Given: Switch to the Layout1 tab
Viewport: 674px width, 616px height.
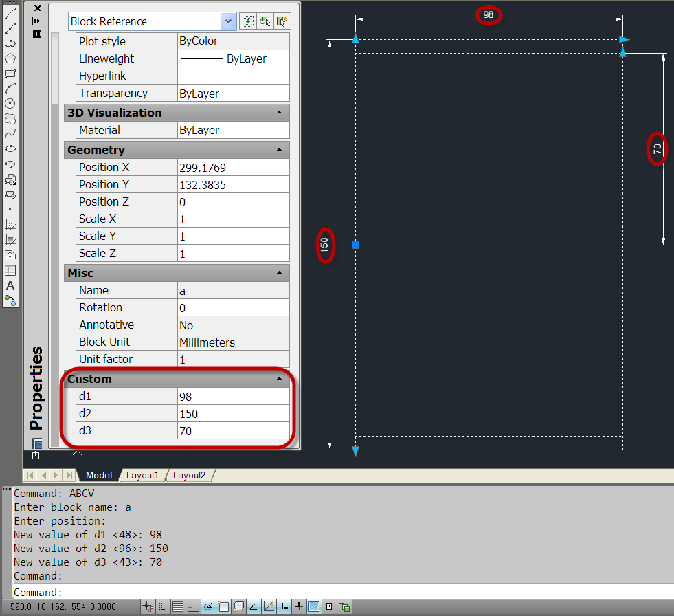Looking at the screenshot, I should (x=142, y=475).
